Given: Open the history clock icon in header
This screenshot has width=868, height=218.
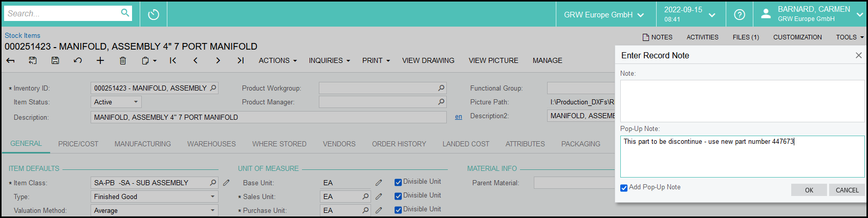Looking at the screenshot, I should 154,14.
